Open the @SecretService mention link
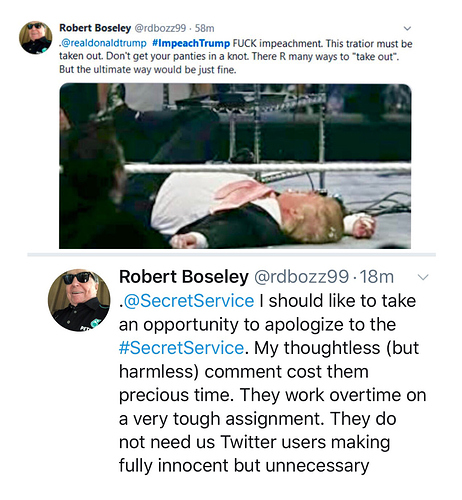The height and width of the screenshot is (500, 462). coord(188,301)
